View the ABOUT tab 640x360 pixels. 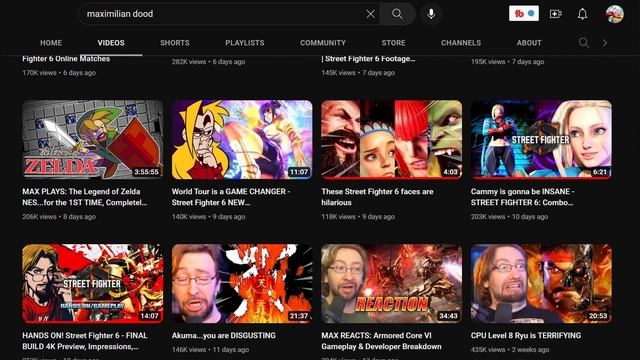(x=529, y=43)
